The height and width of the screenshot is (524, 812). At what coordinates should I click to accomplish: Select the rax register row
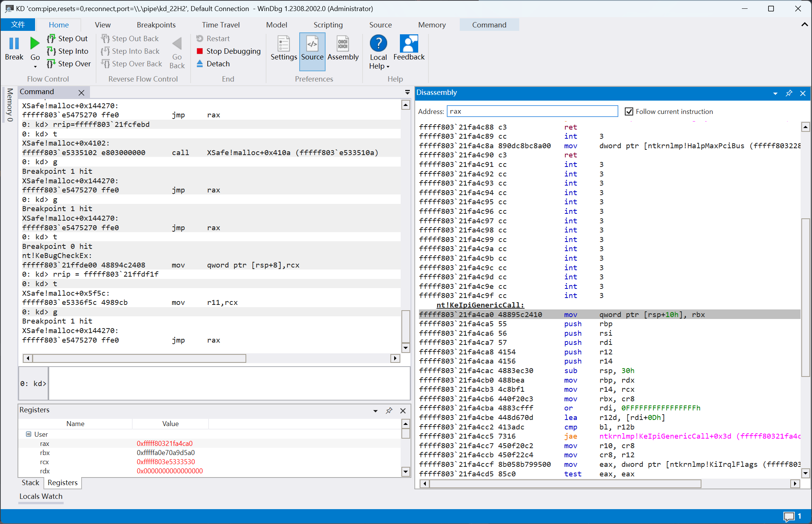coord(210,443)
